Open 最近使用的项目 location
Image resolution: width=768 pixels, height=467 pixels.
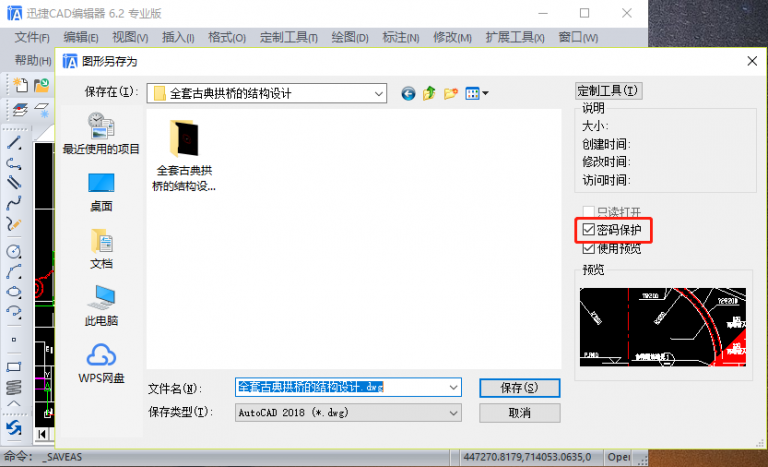[101, 133]
